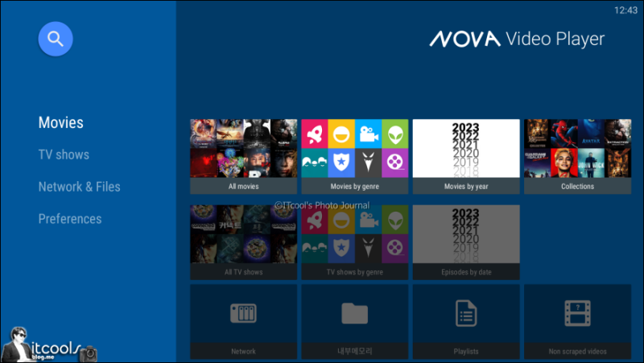Screen dimensions: 644x363
Task: Click the Movies by year label
Action: click(466, 187)
